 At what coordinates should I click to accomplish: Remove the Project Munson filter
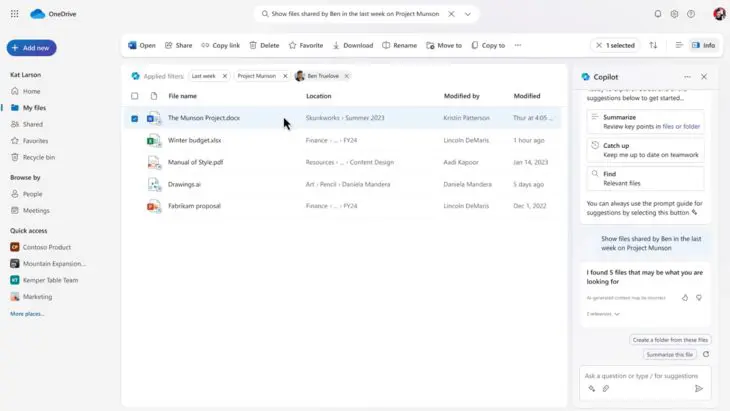click(x=285, y=76)
